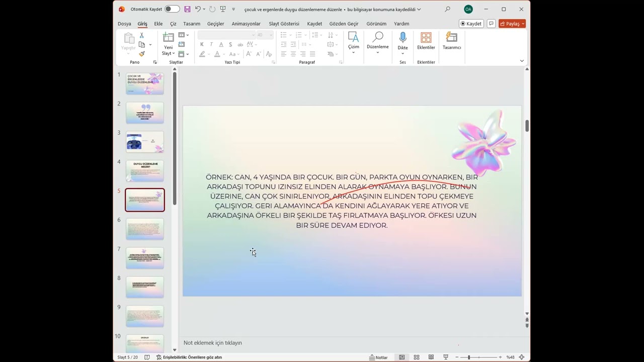644x362 pixels.
Task: Open Paragraf dialog launcher
Action: click(x=341, y=62)
